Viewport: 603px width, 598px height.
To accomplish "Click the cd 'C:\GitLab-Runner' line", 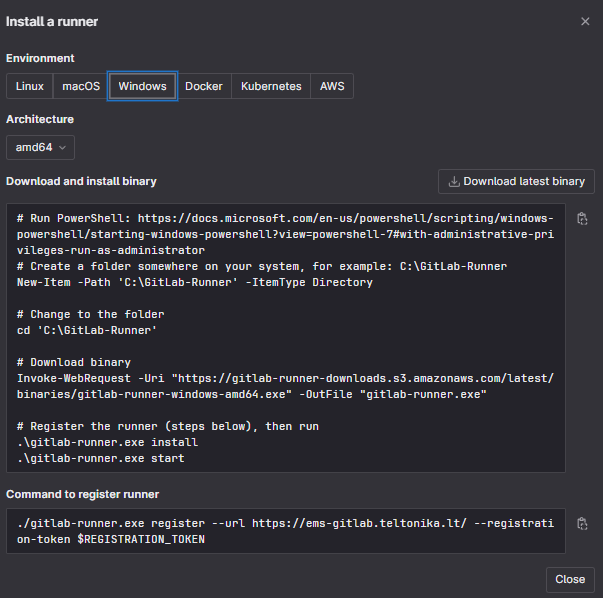I will 87,330.
